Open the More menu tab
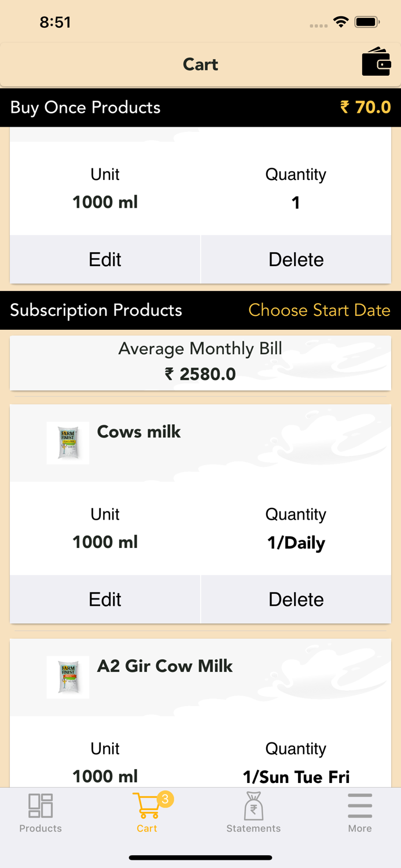 [x=359, y=812]
